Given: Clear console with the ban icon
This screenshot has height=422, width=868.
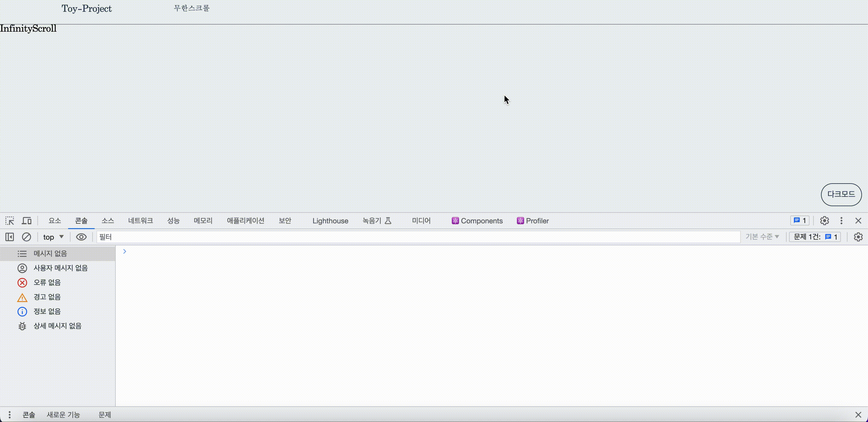Looking at the screenshot, I should 26,237.
